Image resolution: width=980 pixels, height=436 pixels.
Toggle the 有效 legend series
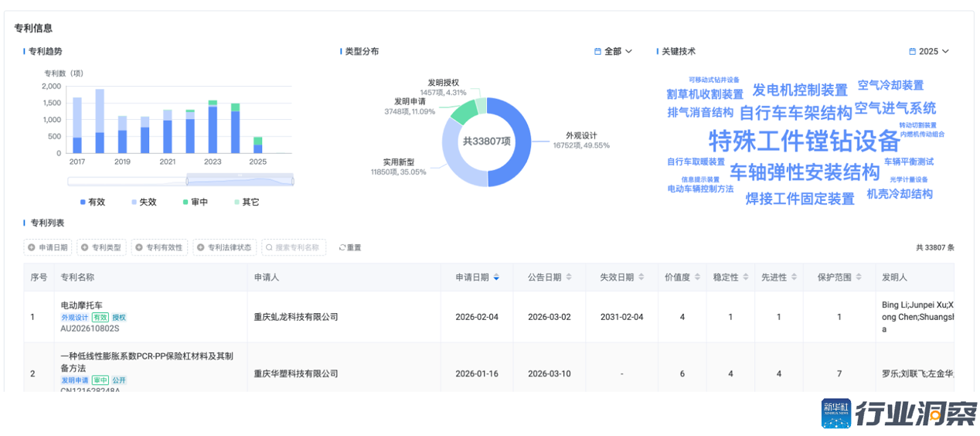click(x=92, y=202)
